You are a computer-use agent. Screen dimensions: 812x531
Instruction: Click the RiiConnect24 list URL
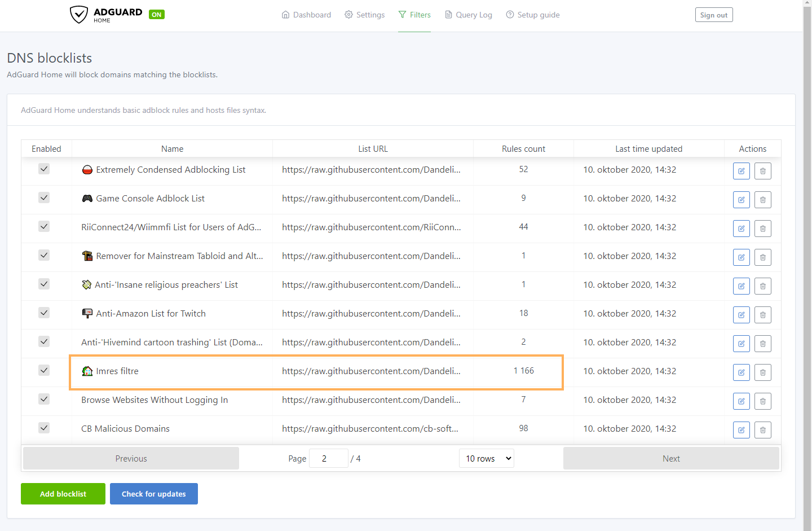[x=372, y=227]
